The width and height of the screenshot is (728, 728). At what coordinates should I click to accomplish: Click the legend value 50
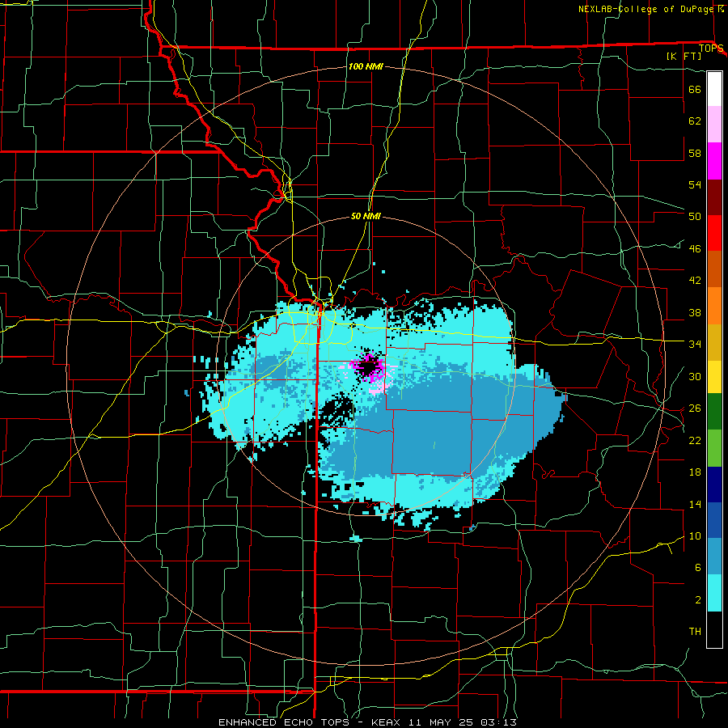(x=695, y=217)
